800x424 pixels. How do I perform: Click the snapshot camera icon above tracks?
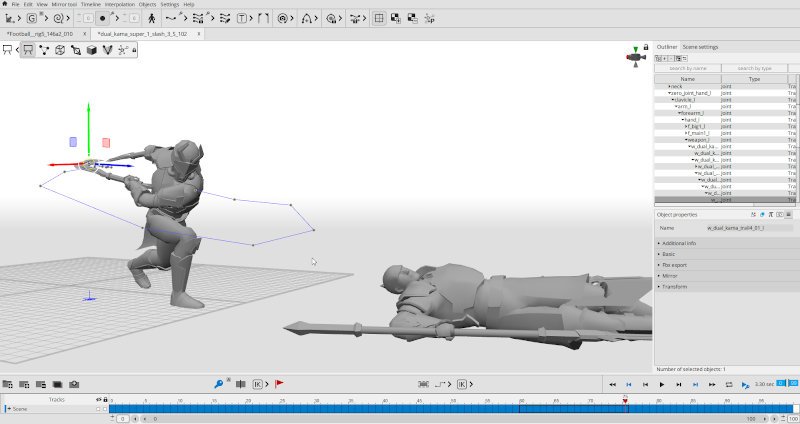point(74,384)
